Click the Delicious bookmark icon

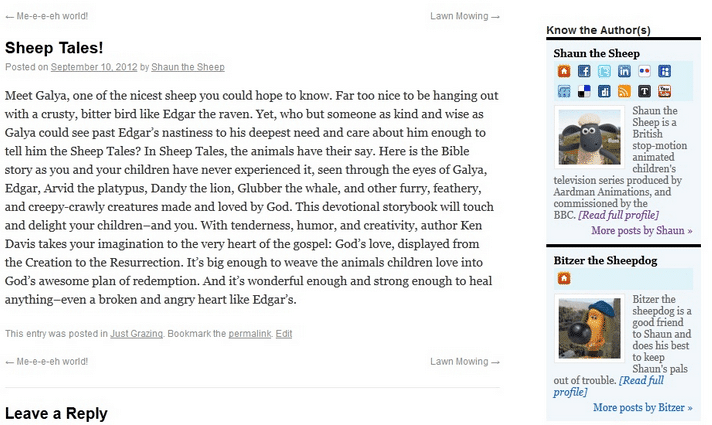[584, 92]
